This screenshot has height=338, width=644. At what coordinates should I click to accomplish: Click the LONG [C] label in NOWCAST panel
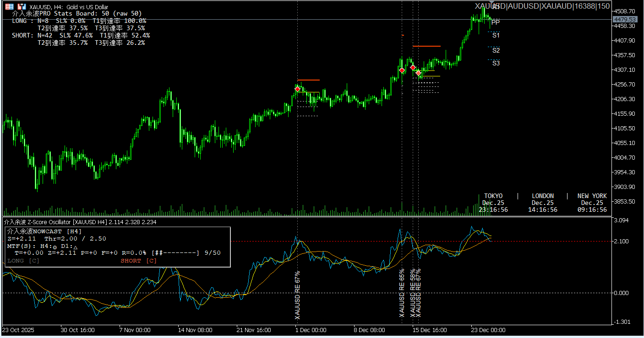(x=23, y=261)
